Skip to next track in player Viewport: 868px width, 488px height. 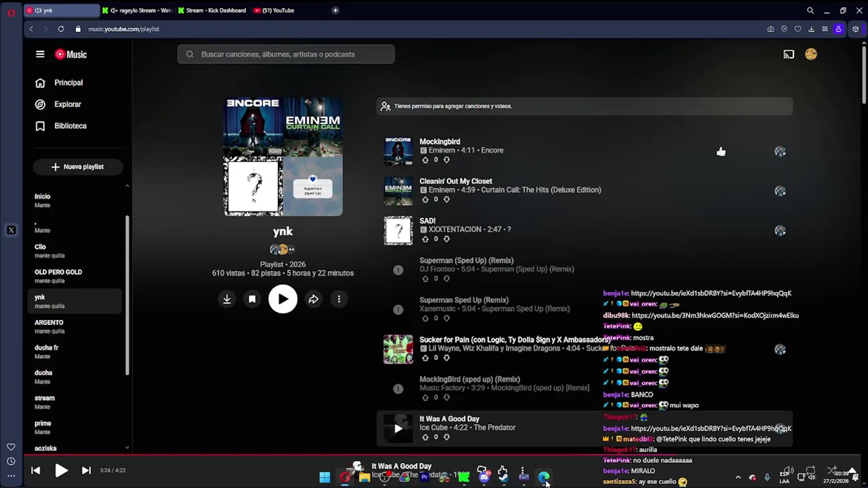pyautogui.click(x=86, y=470)
